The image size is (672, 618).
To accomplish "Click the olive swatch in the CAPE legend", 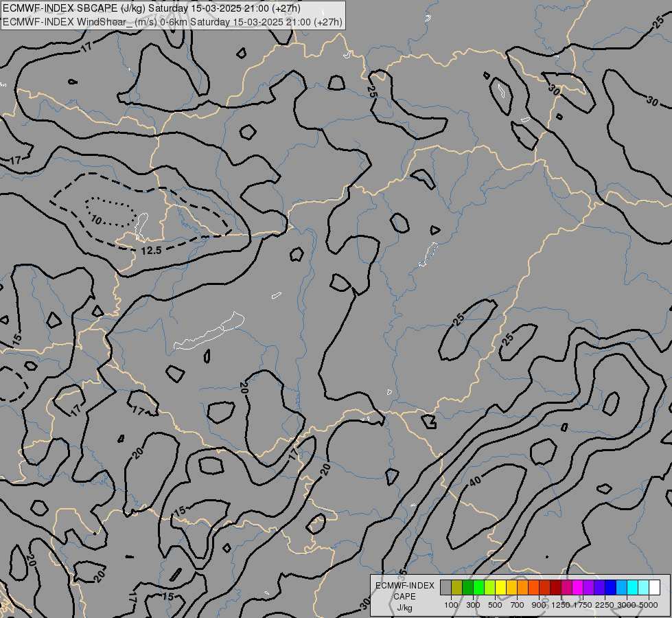I will (457, 588).
